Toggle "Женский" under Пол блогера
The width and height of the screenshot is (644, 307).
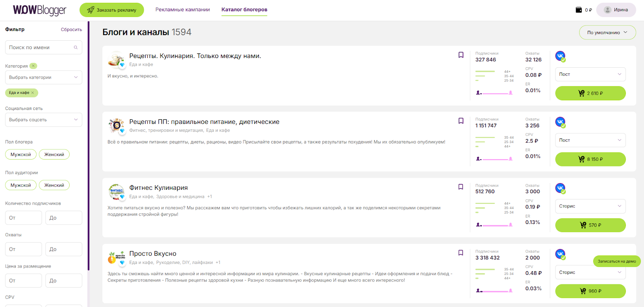[x=54, y=154]
